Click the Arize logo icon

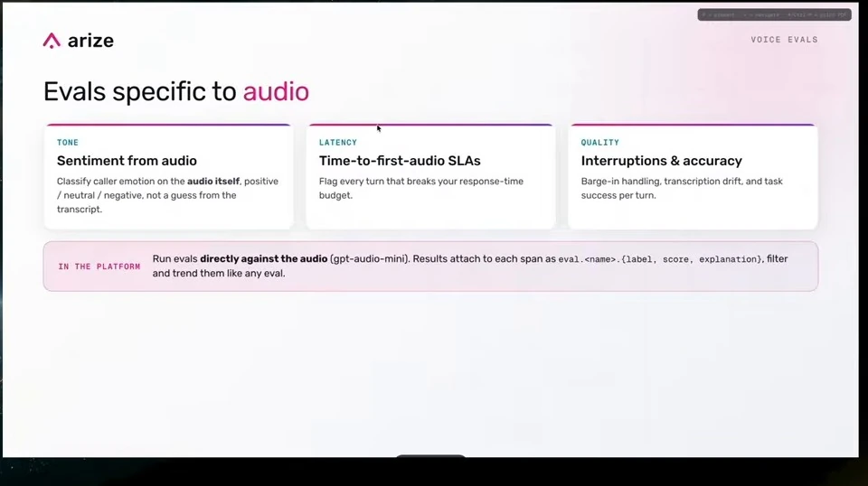[52, 41]
